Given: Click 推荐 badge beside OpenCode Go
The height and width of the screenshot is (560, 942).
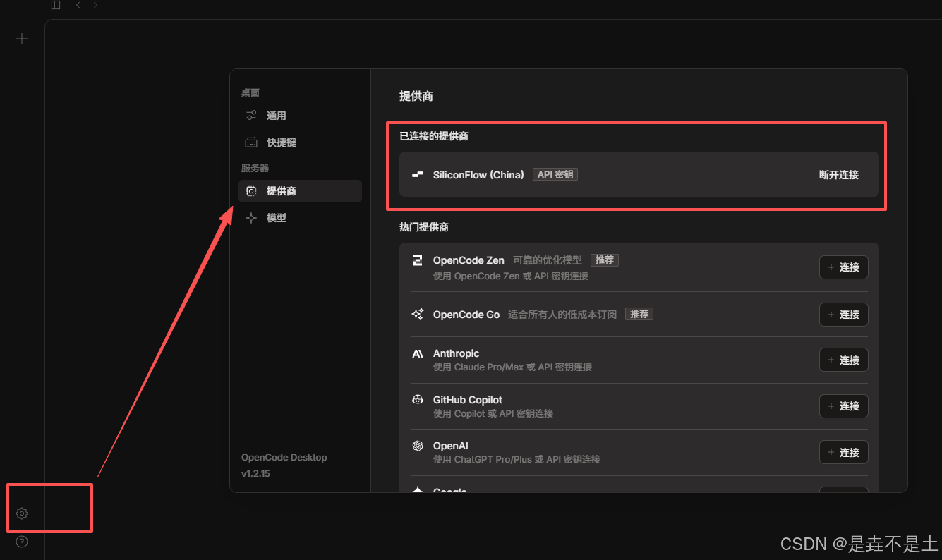Looking at the screenshot, I should [639, 314].
